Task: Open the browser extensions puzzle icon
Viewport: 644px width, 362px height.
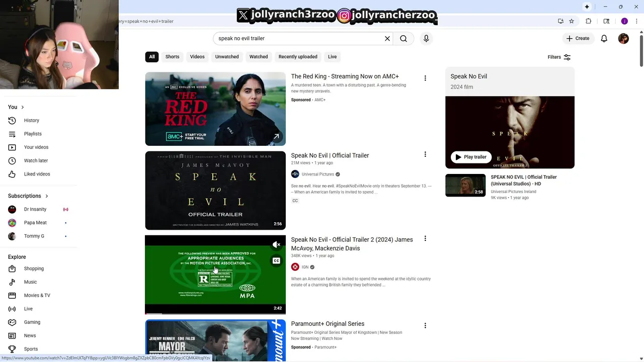Action: [x=588, y=21]
